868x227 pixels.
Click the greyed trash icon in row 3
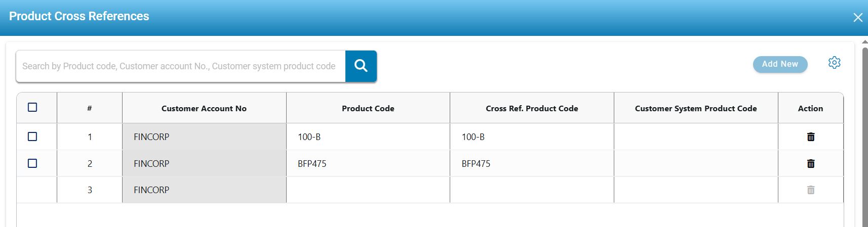(x=810, y=190)
